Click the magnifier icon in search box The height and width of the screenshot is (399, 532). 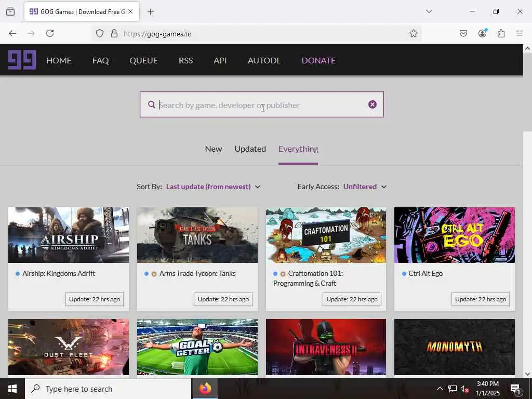click(x=151, y=104)
